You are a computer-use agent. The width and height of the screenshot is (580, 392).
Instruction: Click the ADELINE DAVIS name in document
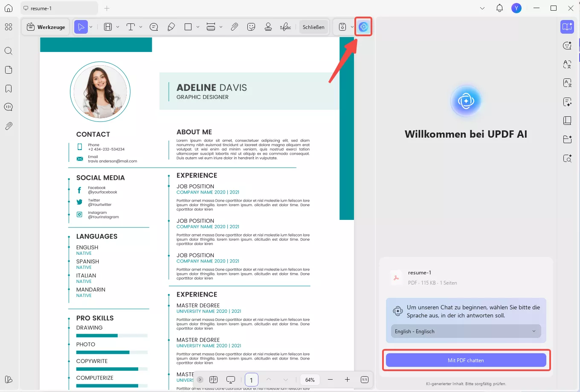pos(212,87)
